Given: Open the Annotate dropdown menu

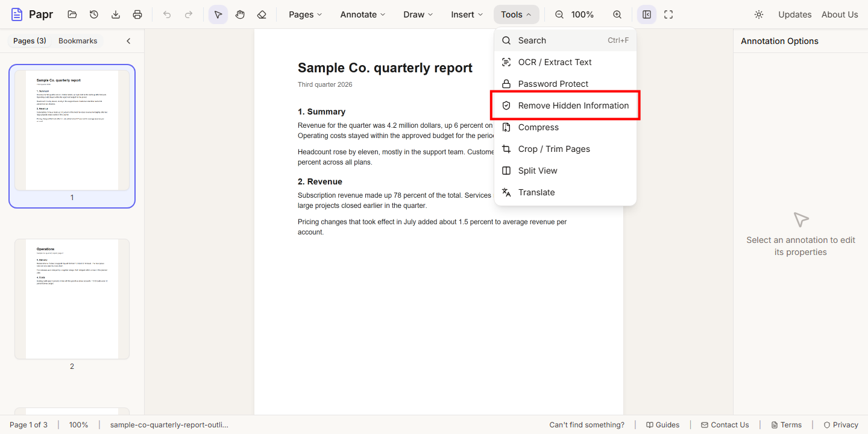Looking at the screenshot, I should 363,14.
